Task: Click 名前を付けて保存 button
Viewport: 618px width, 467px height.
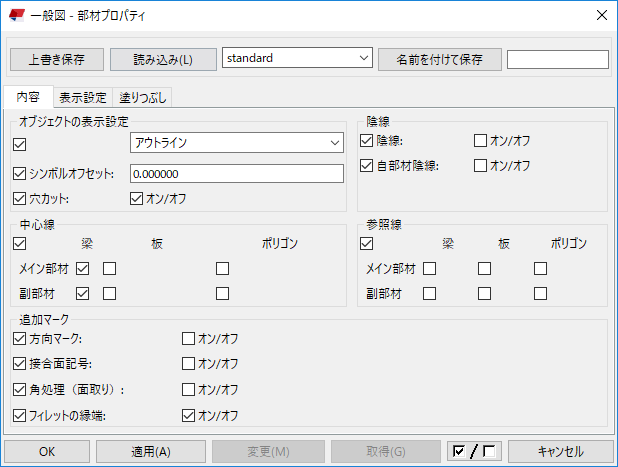Action: click(439, 59)
